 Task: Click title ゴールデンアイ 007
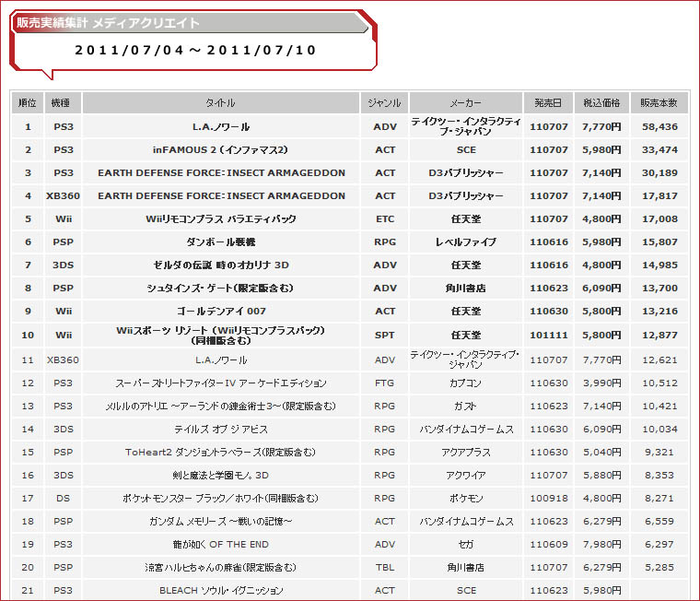coord(221,311)
